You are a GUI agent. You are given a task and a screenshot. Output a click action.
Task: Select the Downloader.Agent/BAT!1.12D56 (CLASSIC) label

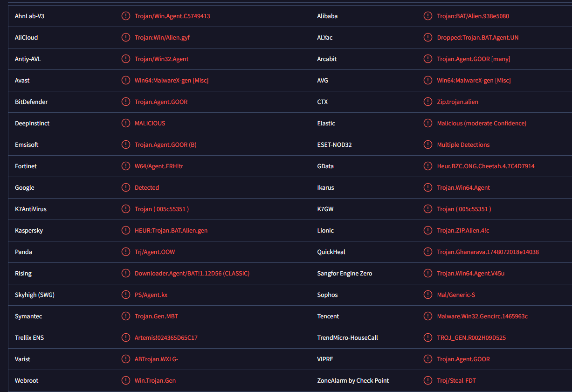[x=192, y=273]
